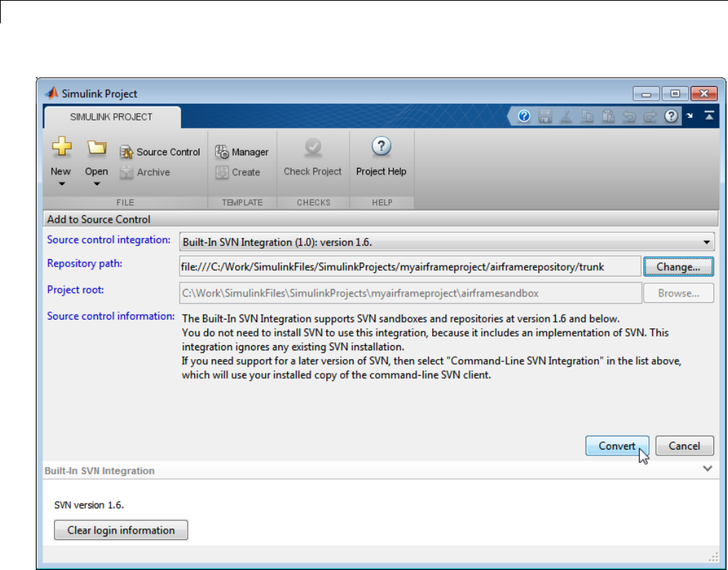
Task: Click the blue help icon in quick access bar
Action: pyautogui.click(x=524, y=116)
